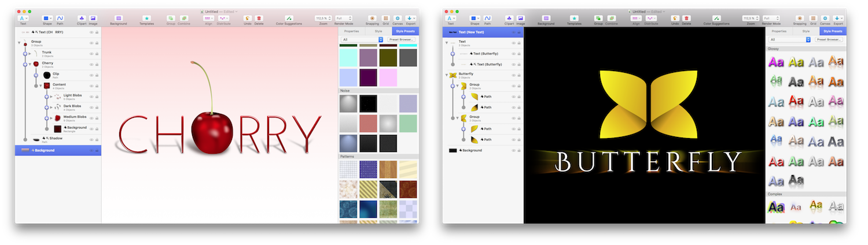Group objects in Butterfly window toolbar

[x=598, y=18]
